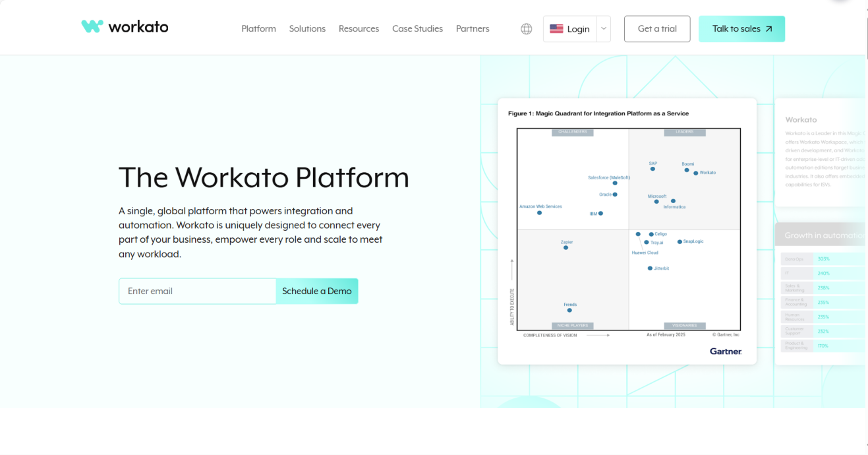Open the language globe selector
The height and width of the screenshot is (455, 868).
click(x=527, y=29)
